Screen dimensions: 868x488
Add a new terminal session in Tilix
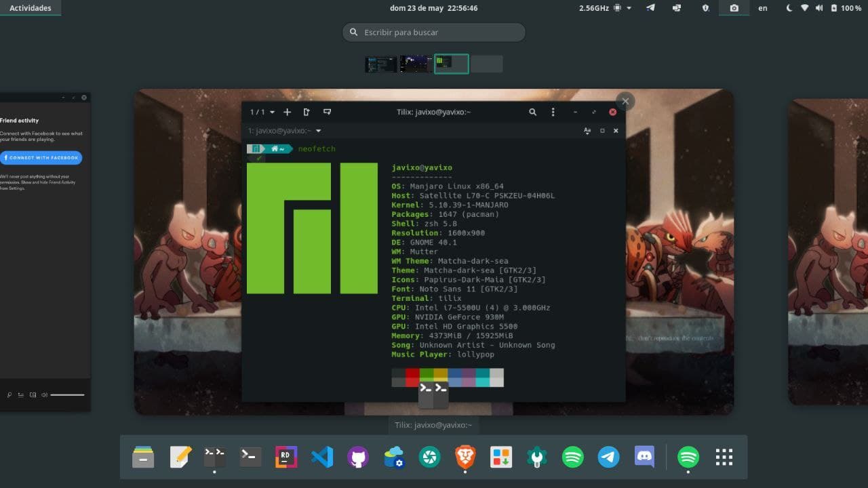coord(287,112)
